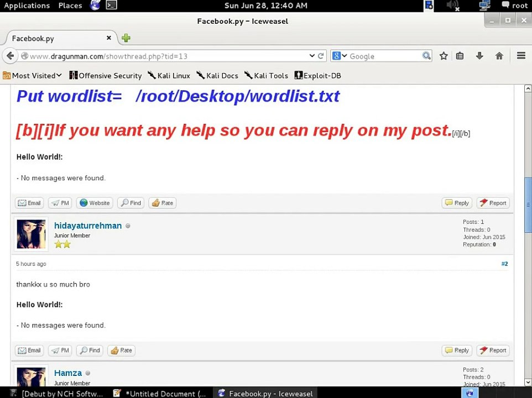The height and width of the screenshot is (398, 532).
Task: Open the network connections icon
Action: pos(484,5)
